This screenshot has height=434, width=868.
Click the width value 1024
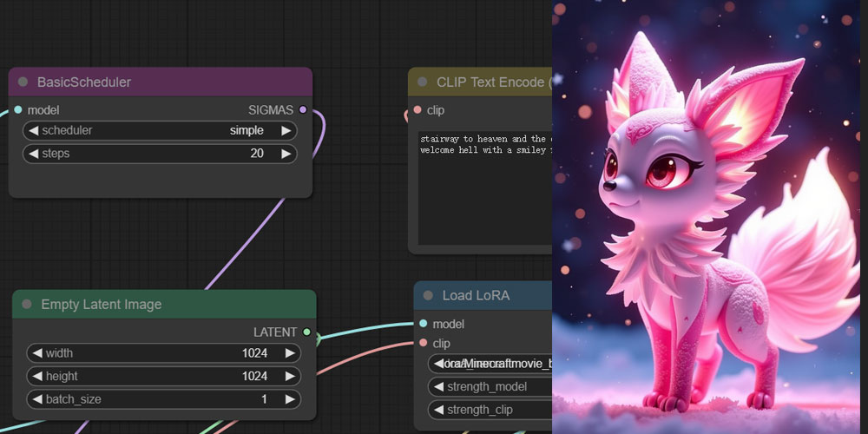click(x=254, y=352)
